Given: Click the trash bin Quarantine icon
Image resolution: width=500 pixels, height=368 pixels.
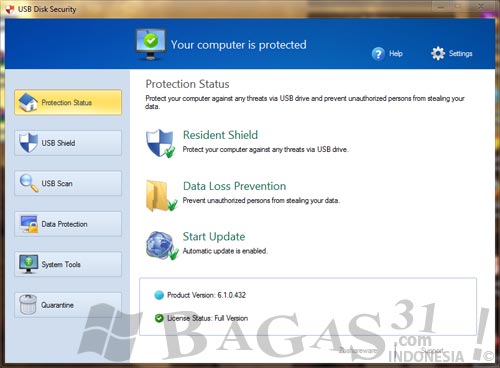Looking at the screenshot, I should [28, 305].
